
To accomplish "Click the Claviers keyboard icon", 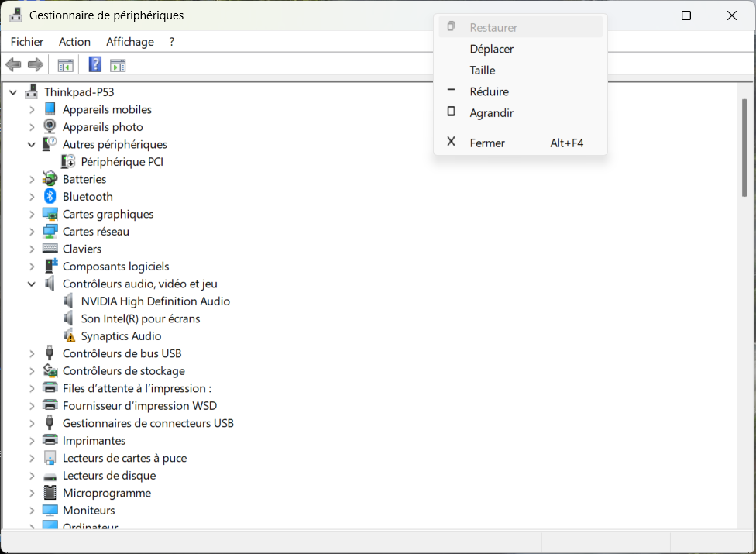I will [50, 249].
